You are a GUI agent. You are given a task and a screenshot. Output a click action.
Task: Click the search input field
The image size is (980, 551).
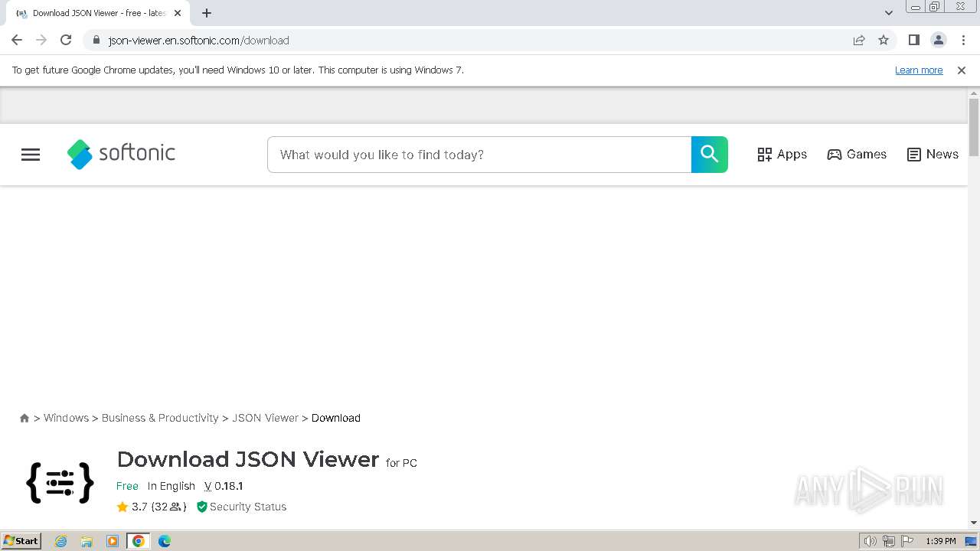click(x=479, y=155)
